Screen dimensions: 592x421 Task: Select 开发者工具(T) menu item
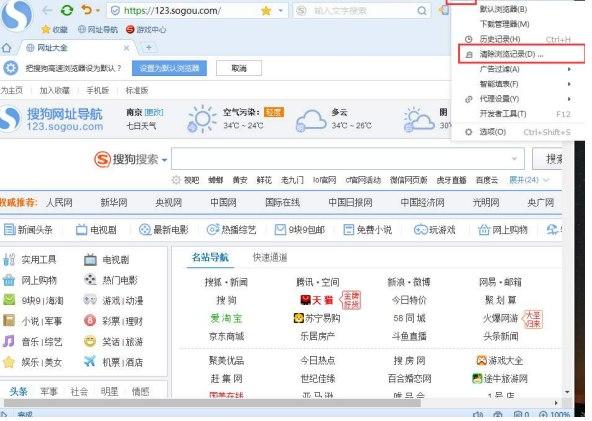(x=518, y=114)
